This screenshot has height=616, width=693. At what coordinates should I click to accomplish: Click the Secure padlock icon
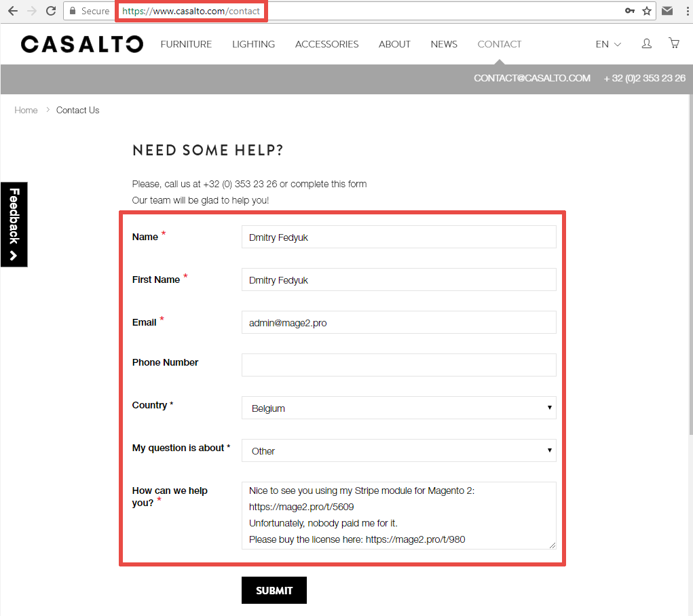click(x=73, y=11)
